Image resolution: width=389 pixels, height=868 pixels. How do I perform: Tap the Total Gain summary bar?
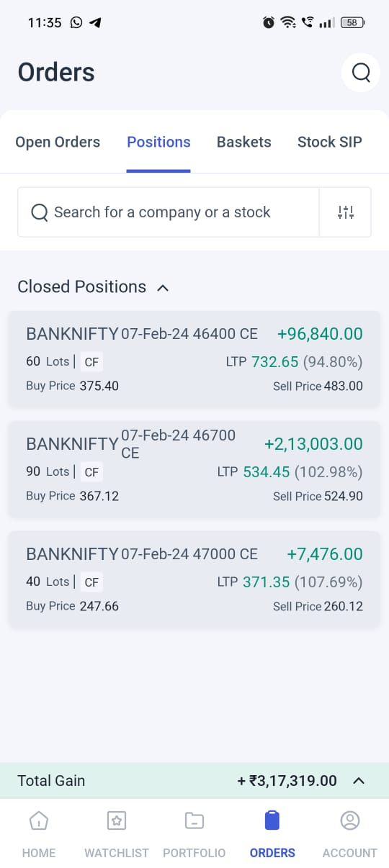pyautogui.click(x=194, y=781)
